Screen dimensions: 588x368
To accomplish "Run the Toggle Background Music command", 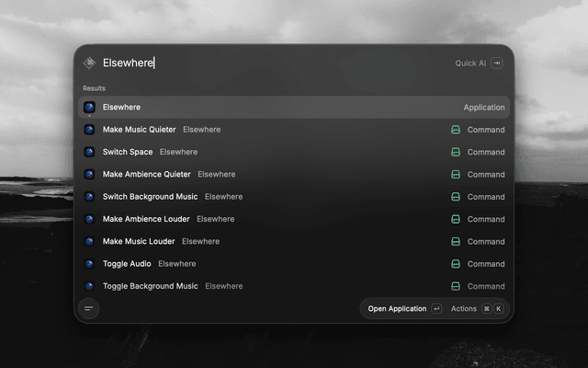I will 294,286.
